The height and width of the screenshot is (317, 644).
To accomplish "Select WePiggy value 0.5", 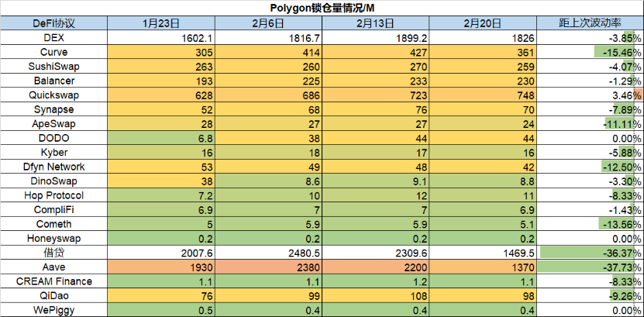I will point(161,309).
